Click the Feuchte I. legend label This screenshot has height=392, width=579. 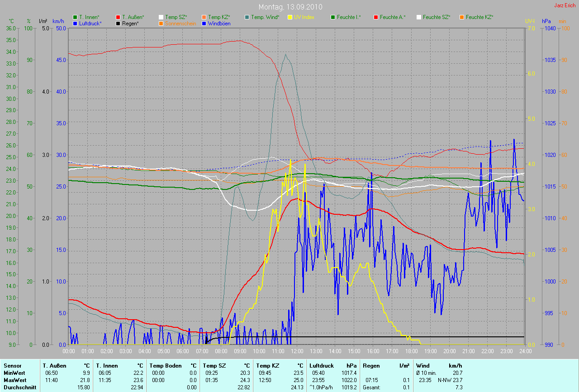(x=350, y=17)
